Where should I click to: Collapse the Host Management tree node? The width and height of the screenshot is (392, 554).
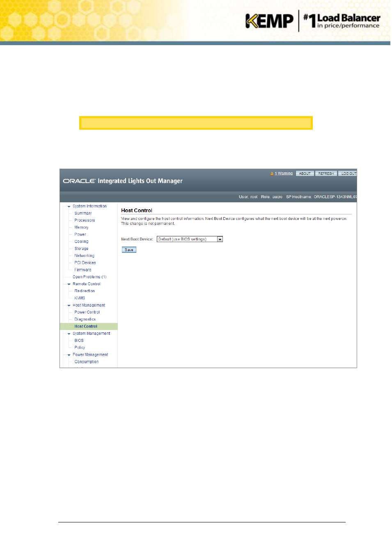point(69,305)
